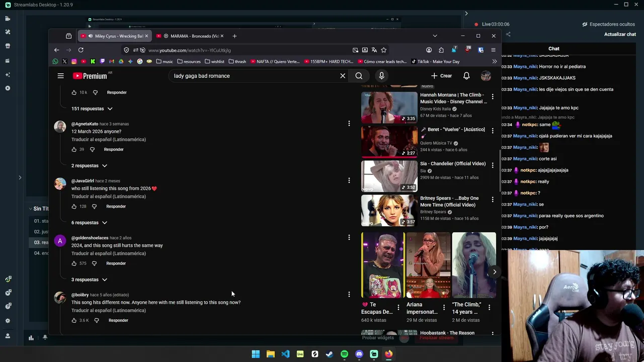Click Actualizar chat in Streamlabs
Image resolution: width=644 pixels, height=362 pixels.
pyautogui.click(x=620, y=34)
